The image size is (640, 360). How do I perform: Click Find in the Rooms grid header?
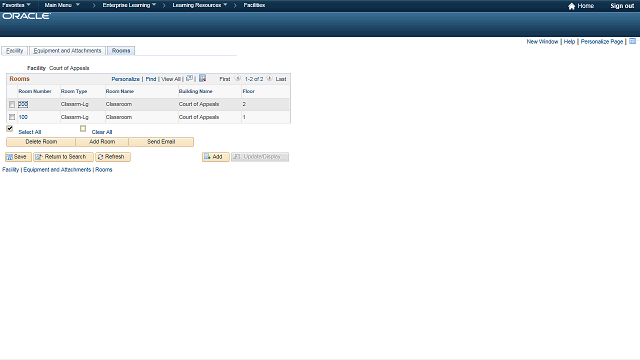(x=151, y=79)
